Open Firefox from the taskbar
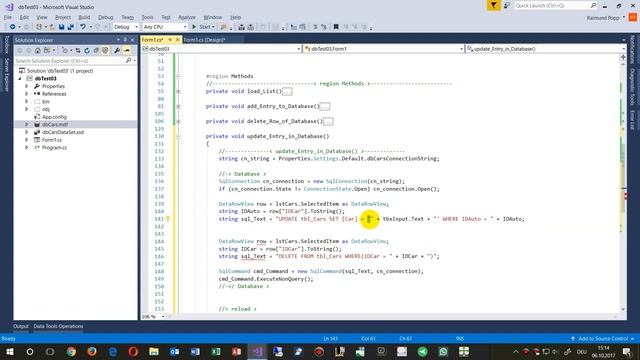The image size is (640, 360). (92, 351)
